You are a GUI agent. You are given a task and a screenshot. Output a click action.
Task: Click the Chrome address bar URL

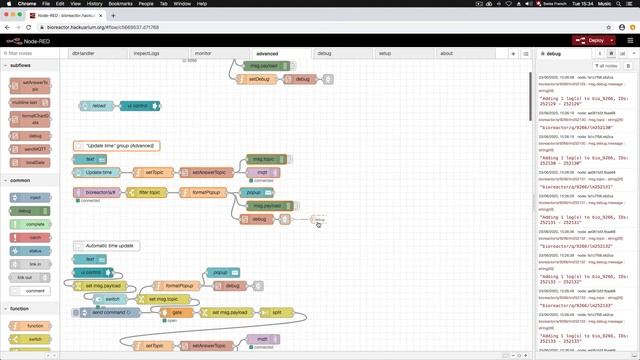tap(103, 27)
